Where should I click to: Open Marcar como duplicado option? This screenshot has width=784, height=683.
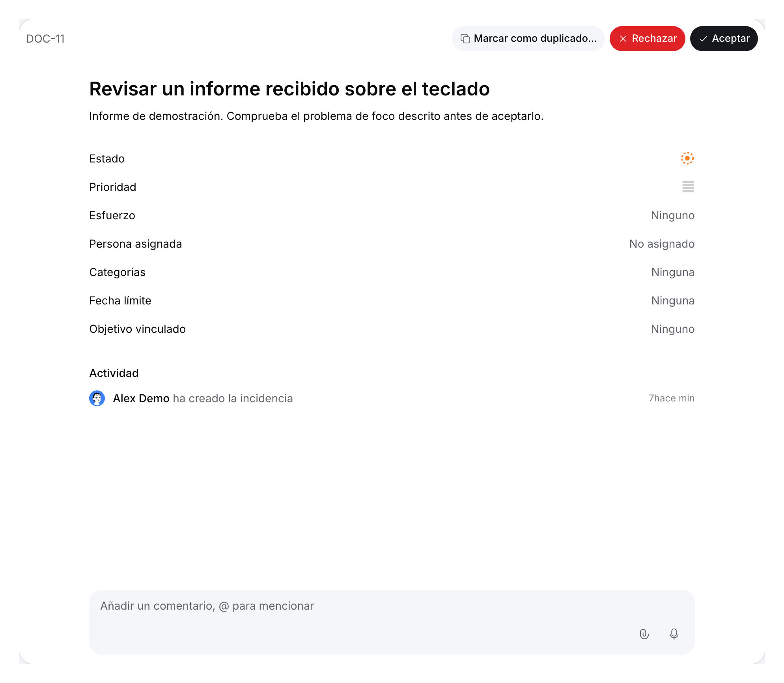point(528,39)
